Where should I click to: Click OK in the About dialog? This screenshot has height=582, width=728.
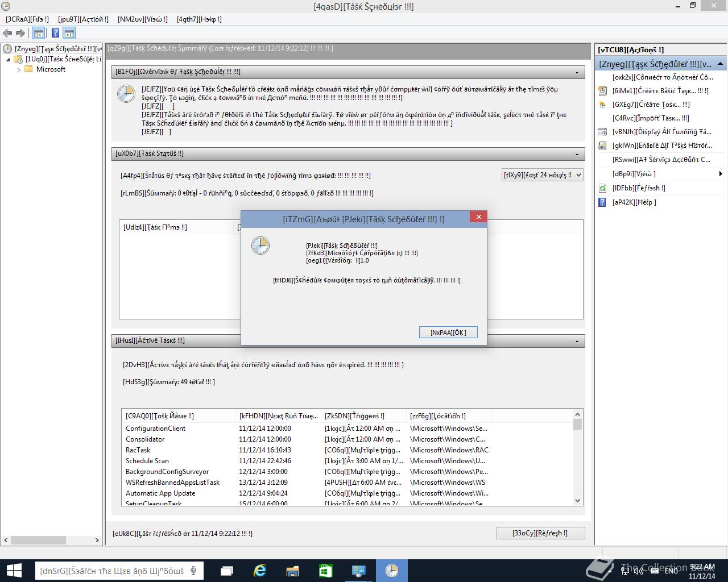[448, 332]
